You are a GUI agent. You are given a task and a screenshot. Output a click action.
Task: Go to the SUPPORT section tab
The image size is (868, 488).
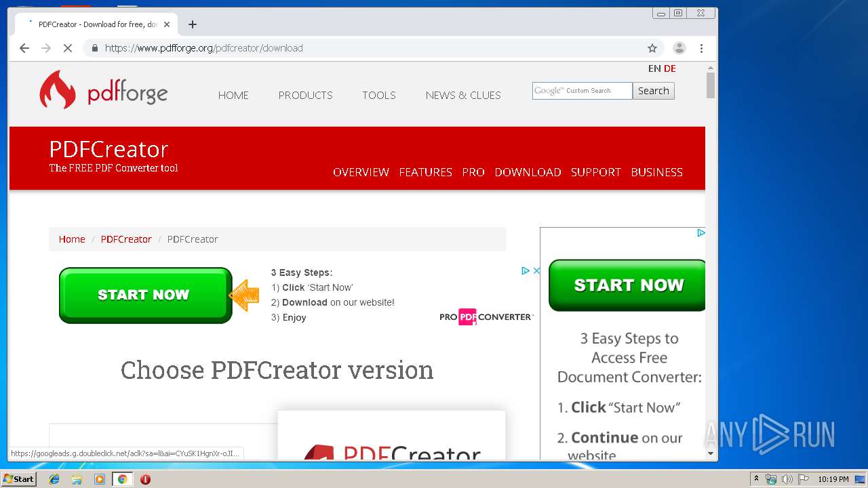click(595, 172)
